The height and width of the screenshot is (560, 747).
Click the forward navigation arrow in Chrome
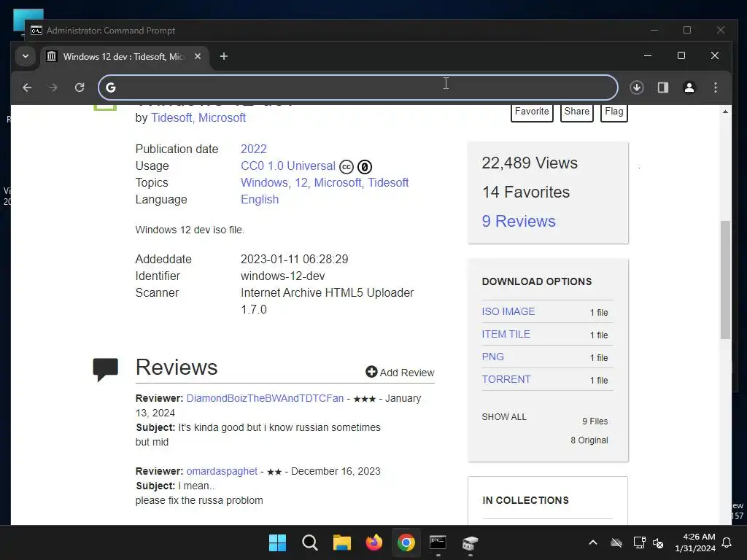pos(53,87)
